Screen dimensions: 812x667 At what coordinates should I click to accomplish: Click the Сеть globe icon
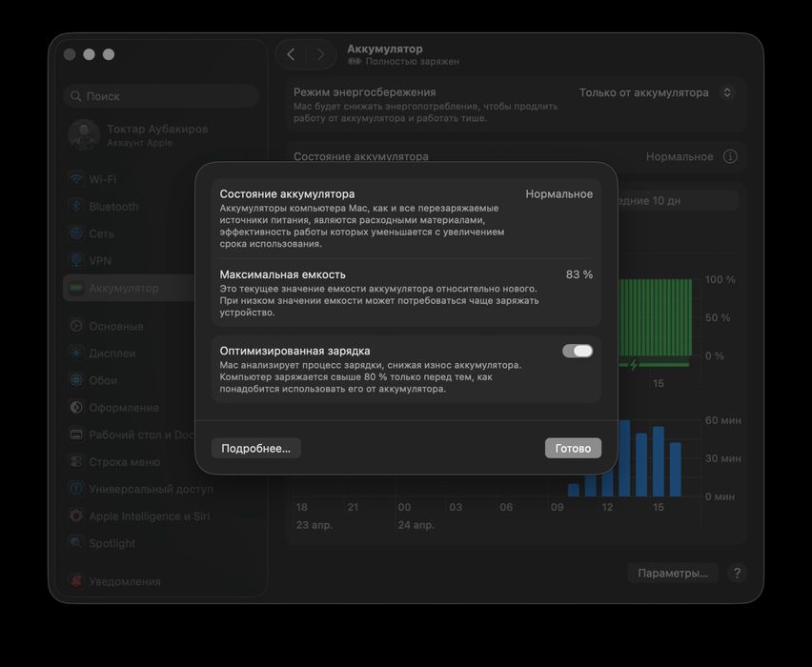click(x=76, y=233)
